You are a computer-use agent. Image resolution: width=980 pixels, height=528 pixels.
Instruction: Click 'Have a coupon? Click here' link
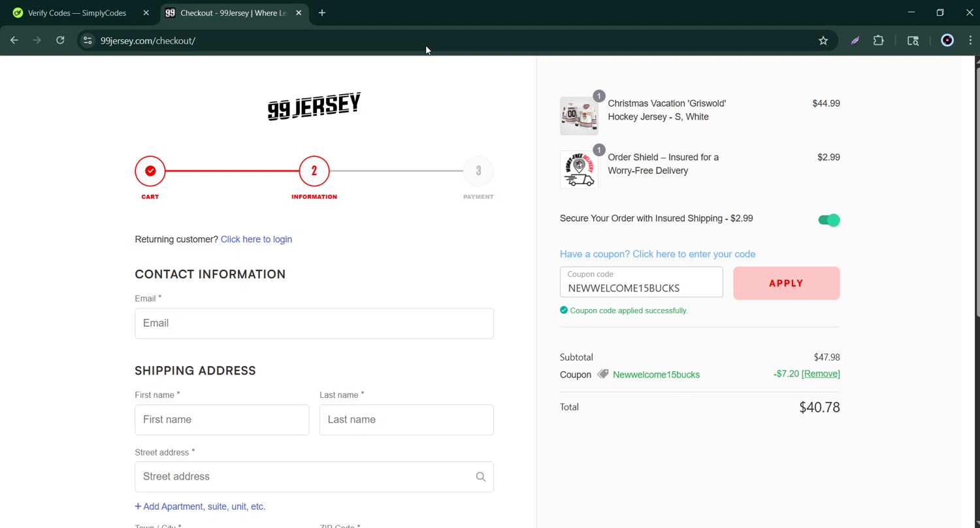657,254
